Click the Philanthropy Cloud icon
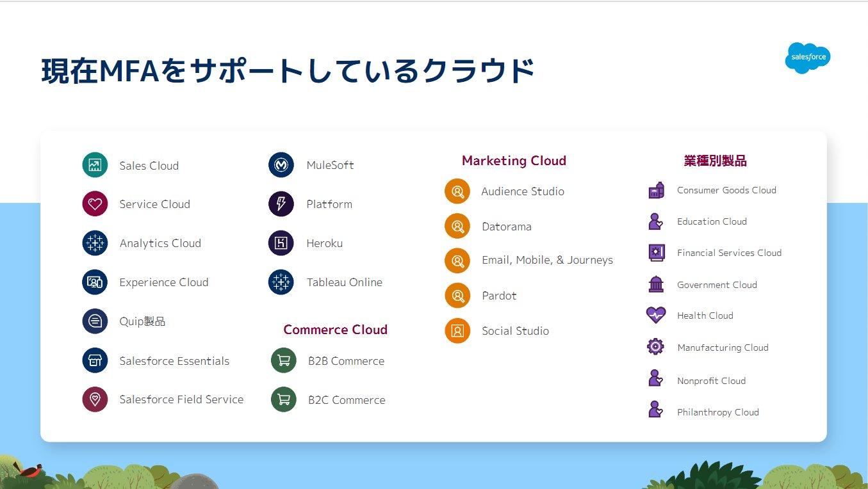This screenshot has width=868, height=489. pos(655,410)
